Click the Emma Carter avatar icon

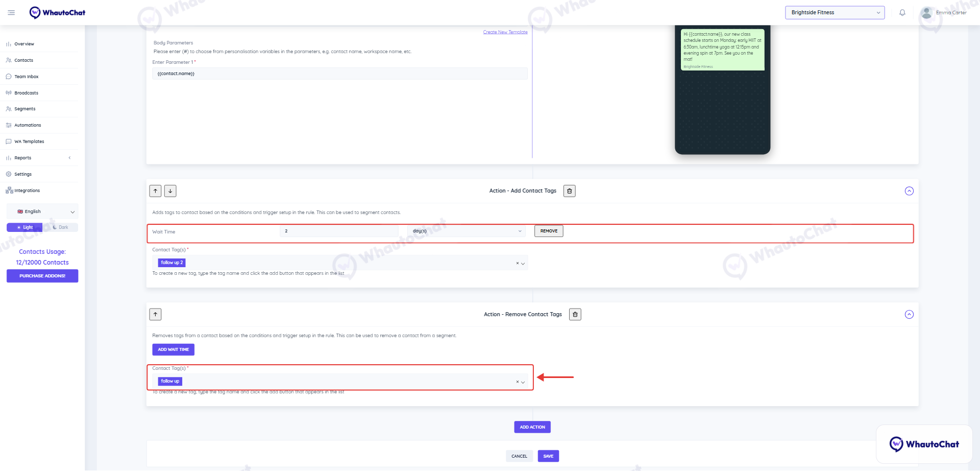(x=926, y=13)
